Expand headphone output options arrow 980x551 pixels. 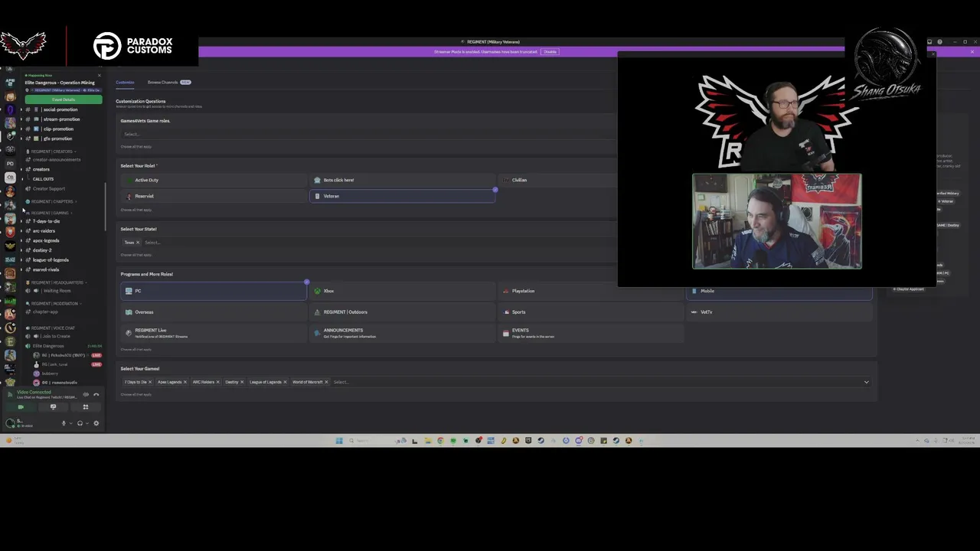coord(87,423)
